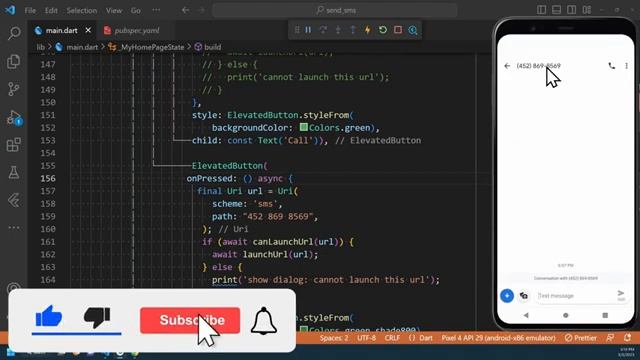Viewport: 640px width, 360px height.
Task: Open the Edit menu
Action: [x=51, y=11]
